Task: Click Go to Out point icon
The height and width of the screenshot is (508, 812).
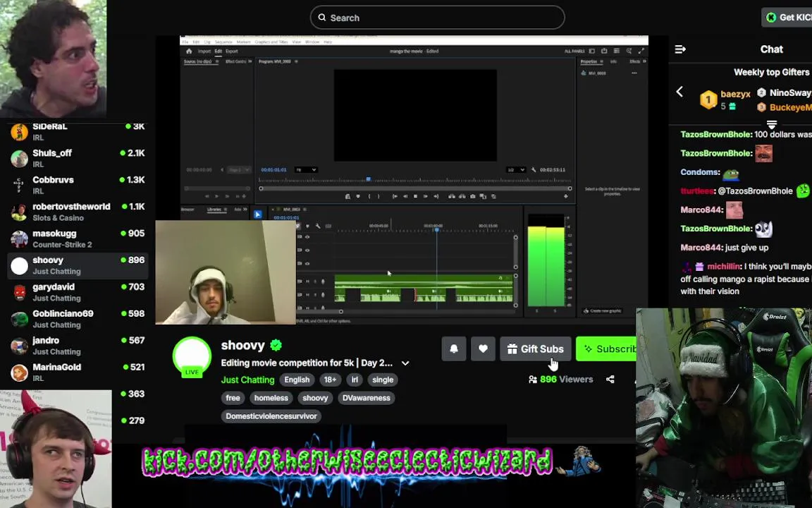Action: [436, 196]
